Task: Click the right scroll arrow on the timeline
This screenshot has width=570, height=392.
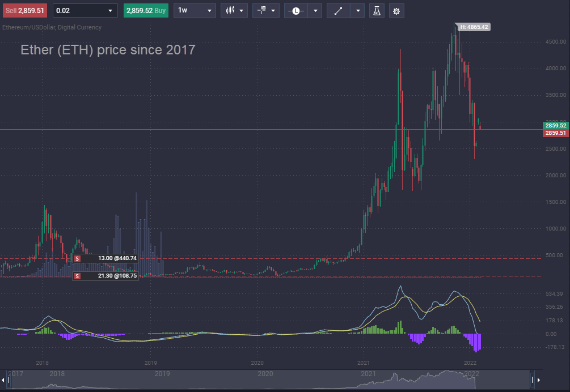Action: (x=538, y=380)
